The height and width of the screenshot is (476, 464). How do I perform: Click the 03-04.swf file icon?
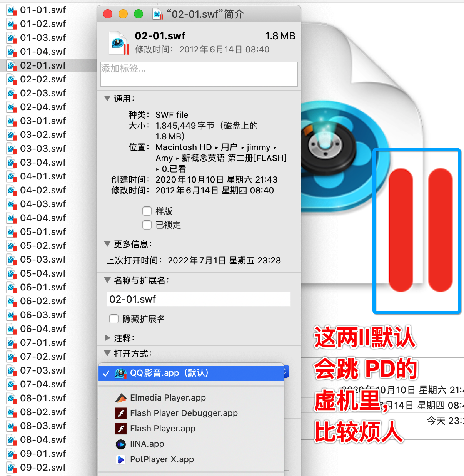(12, 163)
